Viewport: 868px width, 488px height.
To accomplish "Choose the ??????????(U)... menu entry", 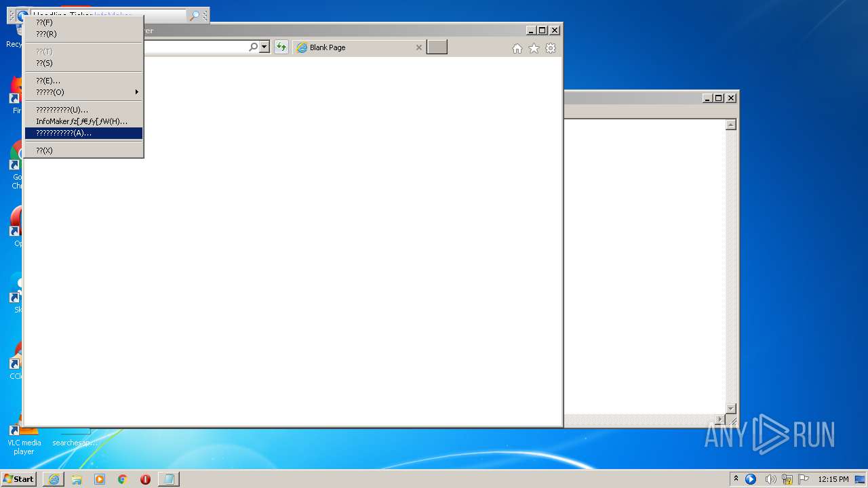I will [83, 110].
